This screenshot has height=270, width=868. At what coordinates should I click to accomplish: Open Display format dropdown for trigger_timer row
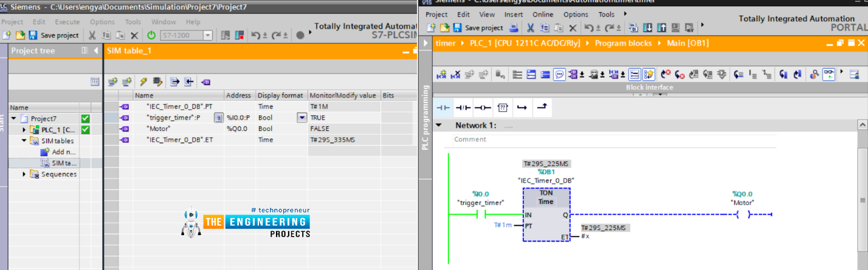301,118
